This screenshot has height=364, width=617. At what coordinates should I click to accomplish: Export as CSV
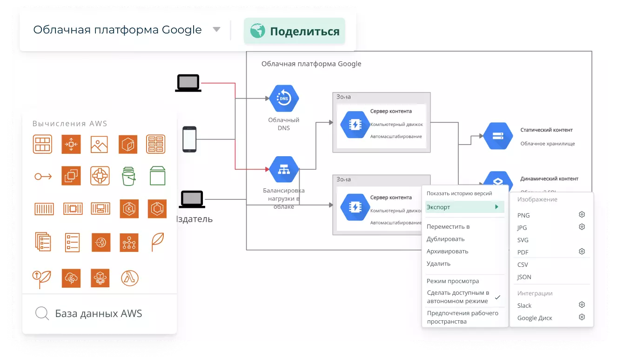point(523,265)
